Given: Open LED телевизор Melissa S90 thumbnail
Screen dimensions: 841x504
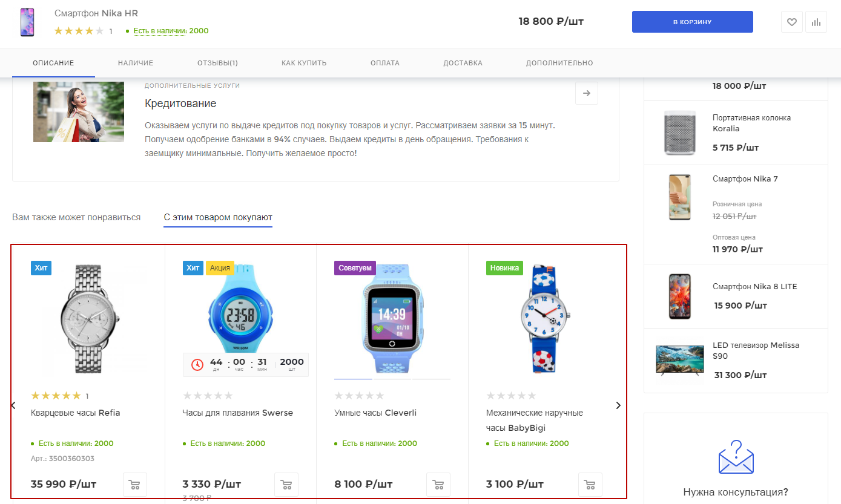Looking at the screenshot, I should 679,359.
